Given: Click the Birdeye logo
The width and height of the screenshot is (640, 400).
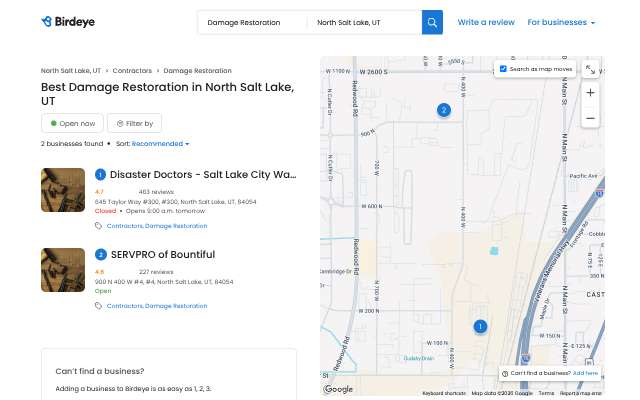Looking at the screenshot, I should 68,22.
